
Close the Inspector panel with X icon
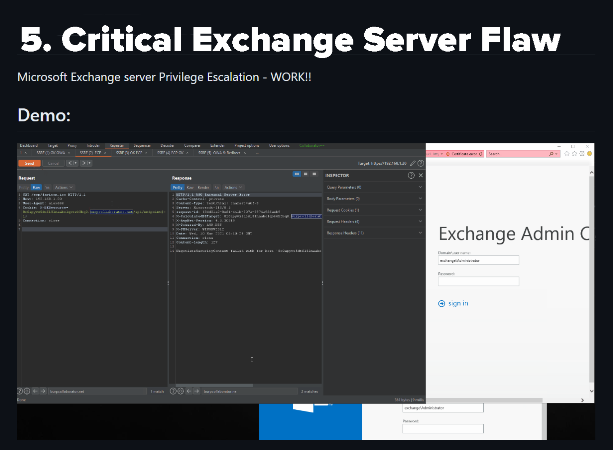(x=420, y=175)
